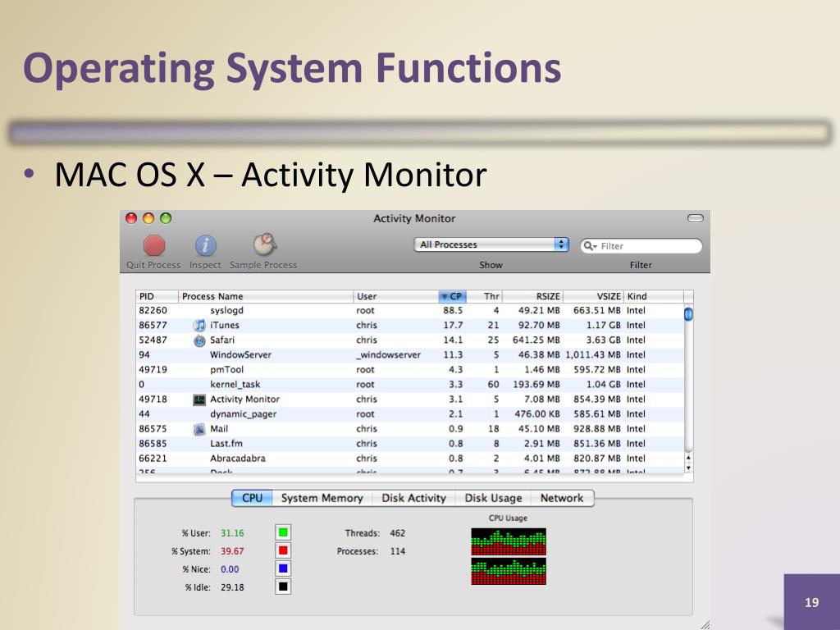
Task: Select the Last.fm process row
Action: [x=410, y=444]
